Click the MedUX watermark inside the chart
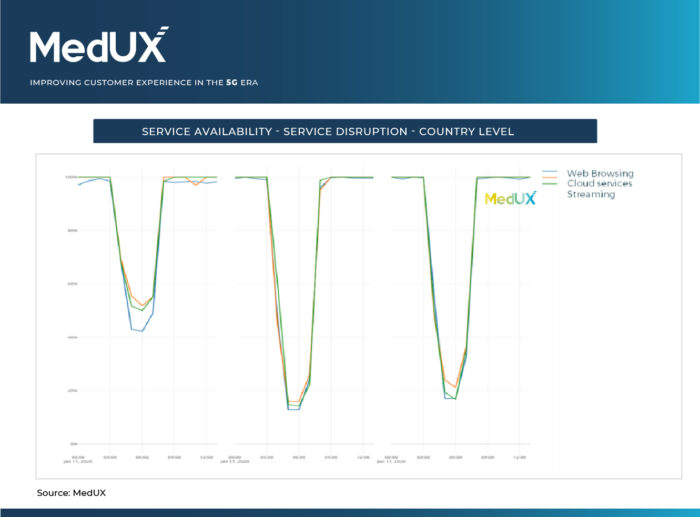 (x=510, y=199)
